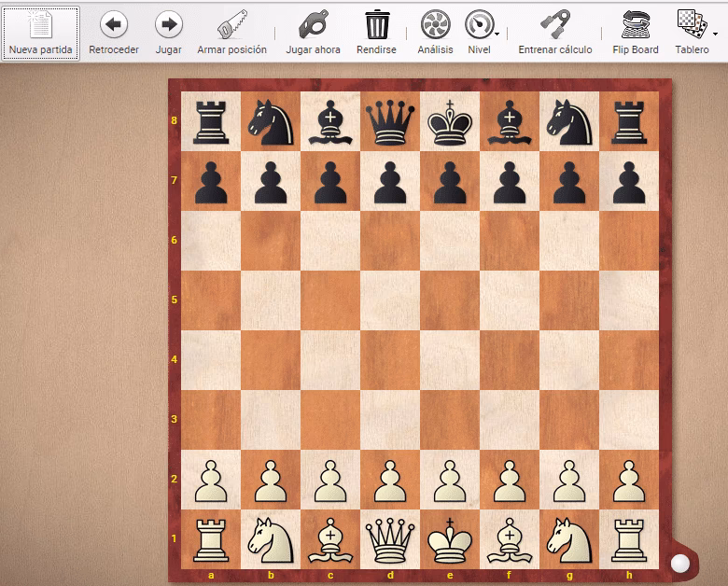Select the white knight on b1
This screenshot has width=728, height=586.
pyautogui.click(x=271, y=539)
